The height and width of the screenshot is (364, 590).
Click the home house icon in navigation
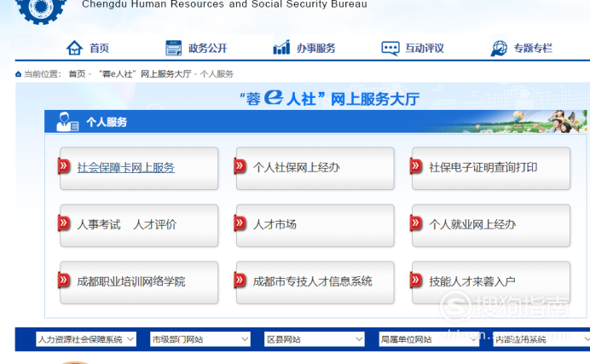click(x=74, y=48)
